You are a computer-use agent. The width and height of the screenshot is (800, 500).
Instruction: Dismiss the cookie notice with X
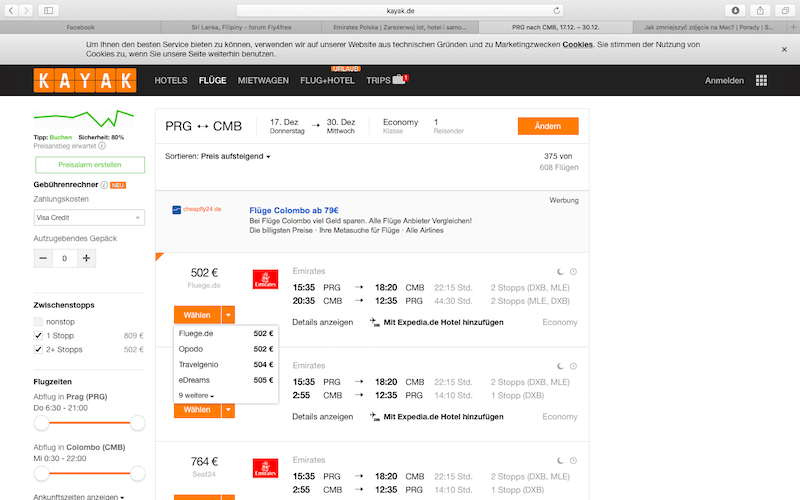point(784,49)
